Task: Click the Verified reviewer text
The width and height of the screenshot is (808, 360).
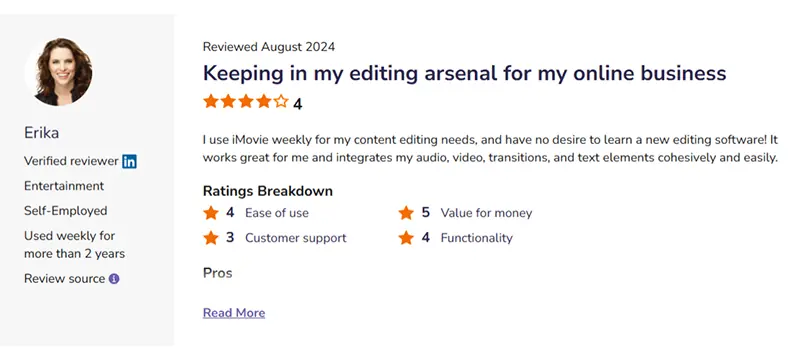Action: pos(71,161)
